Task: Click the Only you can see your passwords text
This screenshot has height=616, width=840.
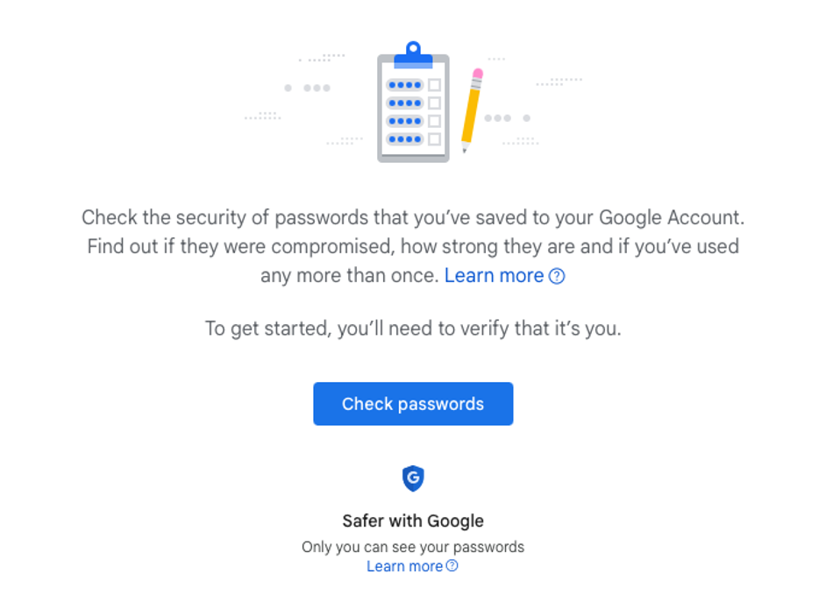Action: tap(413, 546)
